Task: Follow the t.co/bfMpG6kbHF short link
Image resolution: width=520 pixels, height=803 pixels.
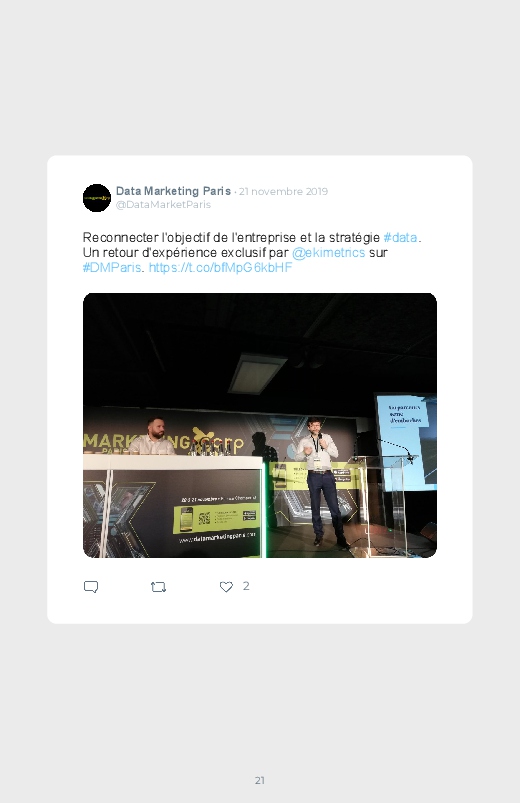Action: (220, 267)
